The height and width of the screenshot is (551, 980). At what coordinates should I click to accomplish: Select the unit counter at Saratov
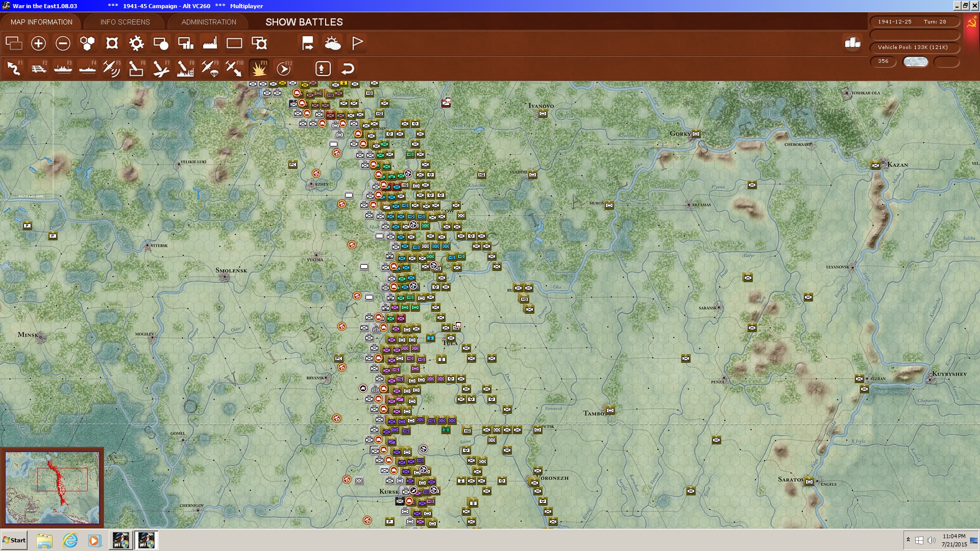tap(809, 481)
